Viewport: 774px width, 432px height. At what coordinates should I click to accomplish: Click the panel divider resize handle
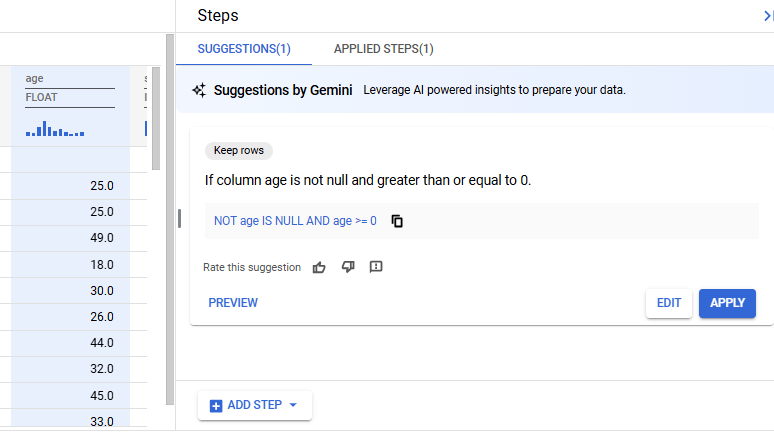[x=179, y=218]
